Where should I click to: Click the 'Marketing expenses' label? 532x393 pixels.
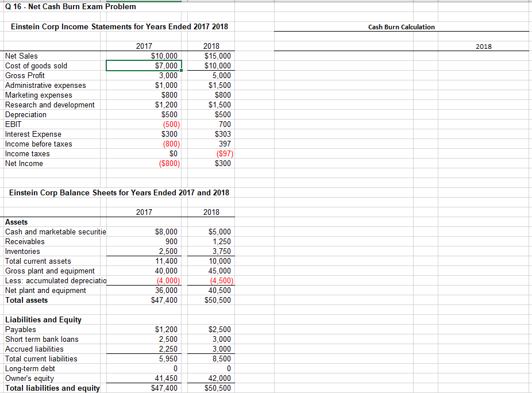click(38, 95)
